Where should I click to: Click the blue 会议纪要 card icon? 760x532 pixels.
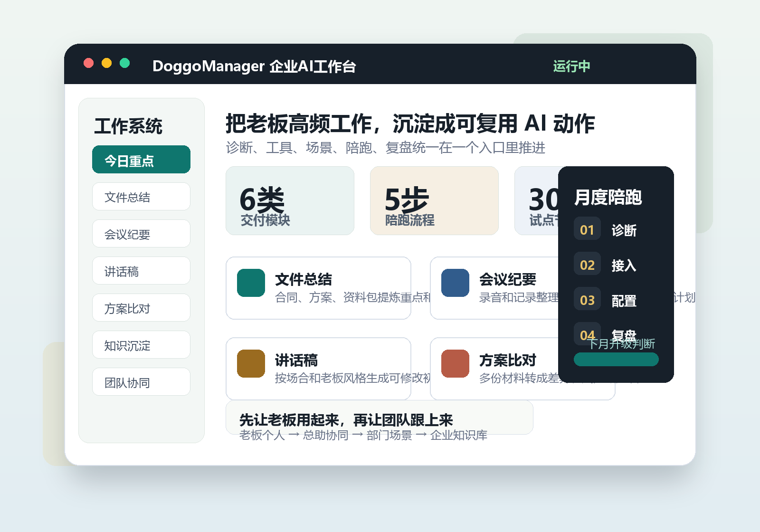point(455,283)
